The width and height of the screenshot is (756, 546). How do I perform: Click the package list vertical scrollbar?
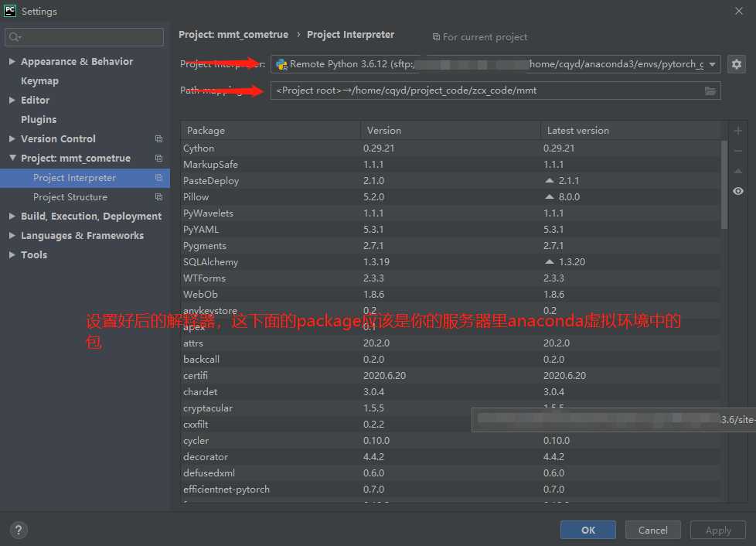pyautogui.click(x=724, y=186)
